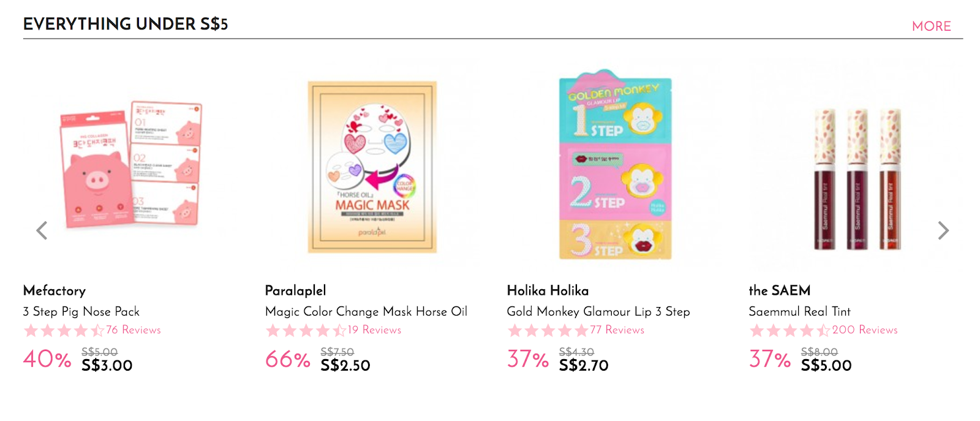
Task: Open the Holika Holika brand link
Action: (x=548, y=290)
